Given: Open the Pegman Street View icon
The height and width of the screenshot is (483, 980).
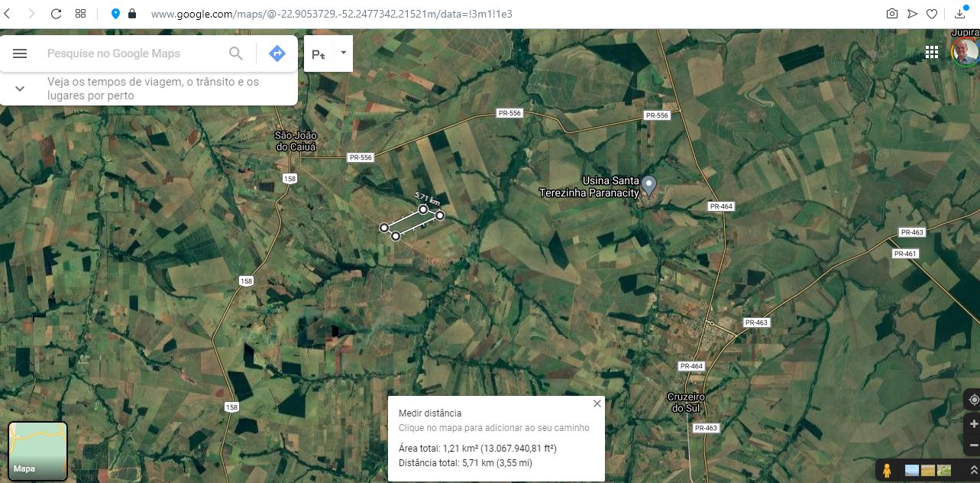Looking at the screenshot, I should [x=887, y=470].
